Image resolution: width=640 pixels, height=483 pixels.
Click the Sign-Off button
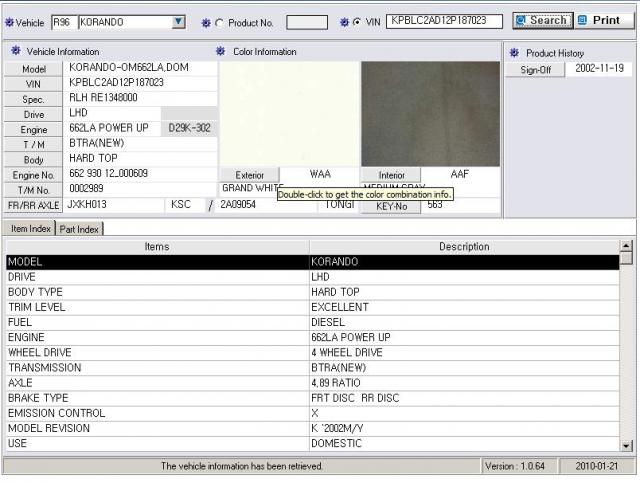(x=535, y=70)
